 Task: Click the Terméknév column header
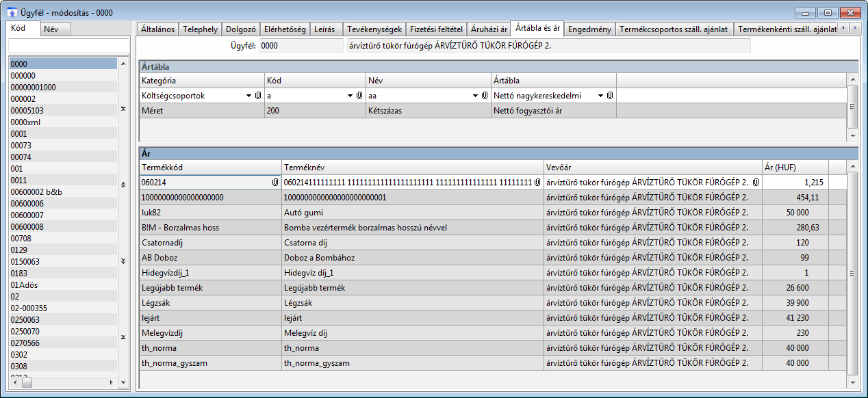coord(413,168)
